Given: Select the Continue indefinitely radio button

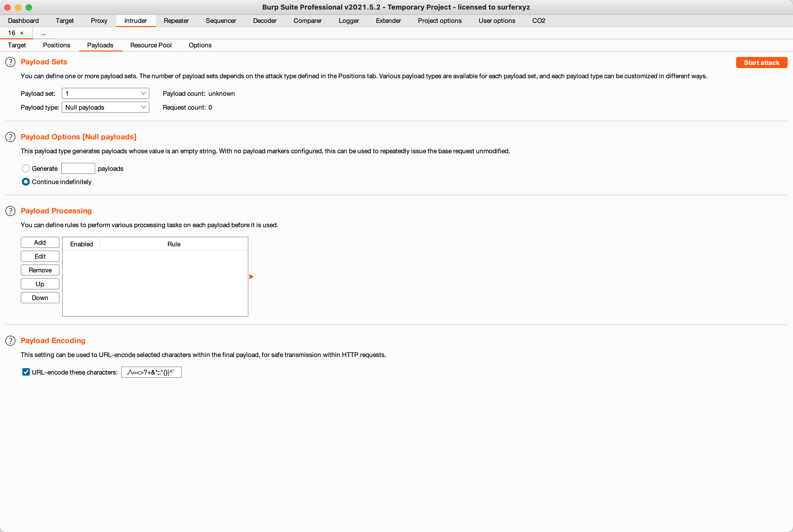Looking at the screenshot, I should [x=26, y=182].
